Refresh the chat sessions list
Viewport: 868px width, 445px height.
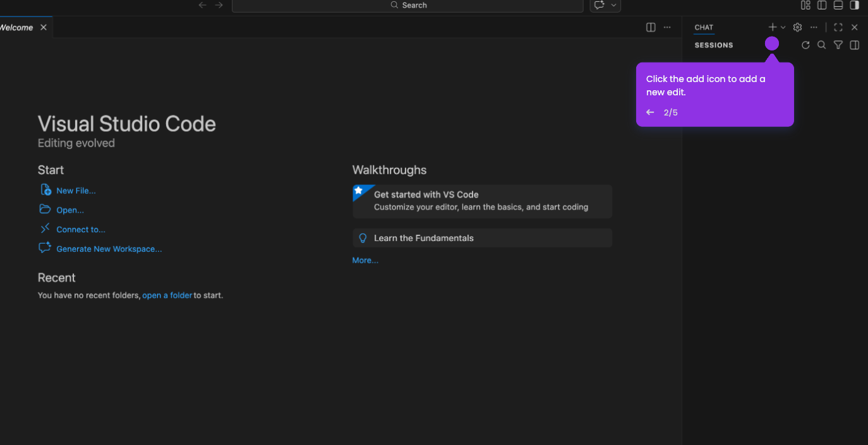tap(805, 45)
